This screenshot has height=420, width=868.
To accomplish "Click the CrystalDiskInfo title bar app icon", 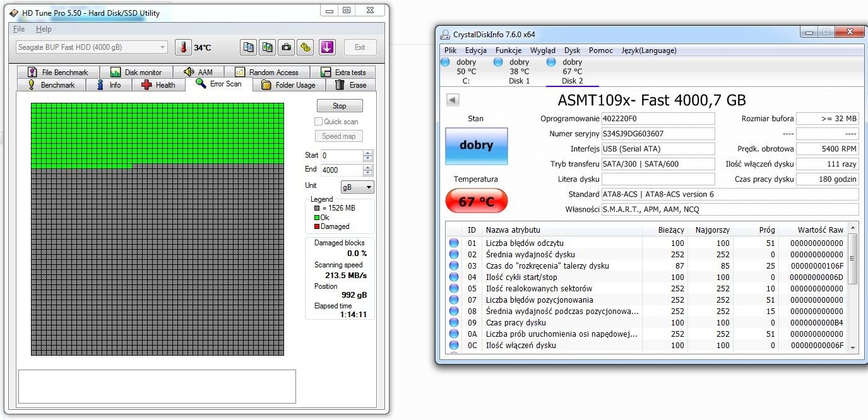I will 444,34.
